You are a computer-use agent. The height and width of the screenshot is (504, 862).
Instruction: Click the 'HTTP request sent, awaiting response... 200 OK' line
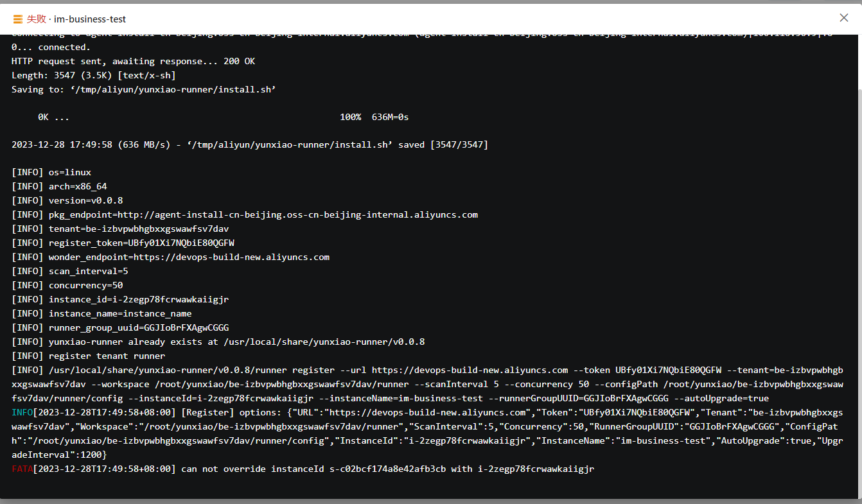(x=133, y=62)
